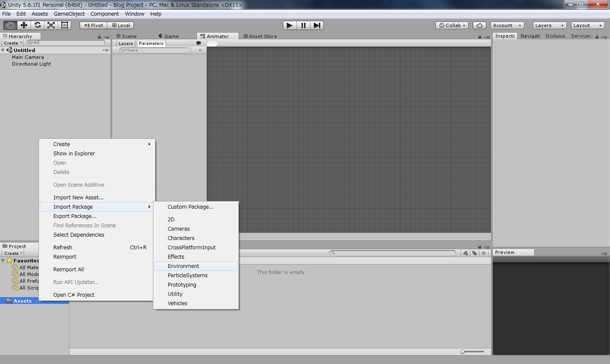
Task: Open the GameObject menu
Action: pos(69,14)
